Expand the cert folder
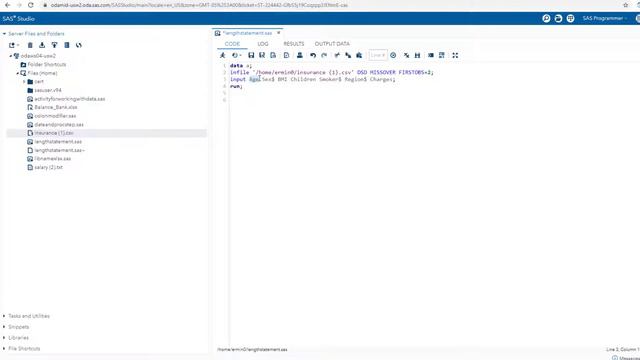The image size is (640, 360). tap(24, 82)
